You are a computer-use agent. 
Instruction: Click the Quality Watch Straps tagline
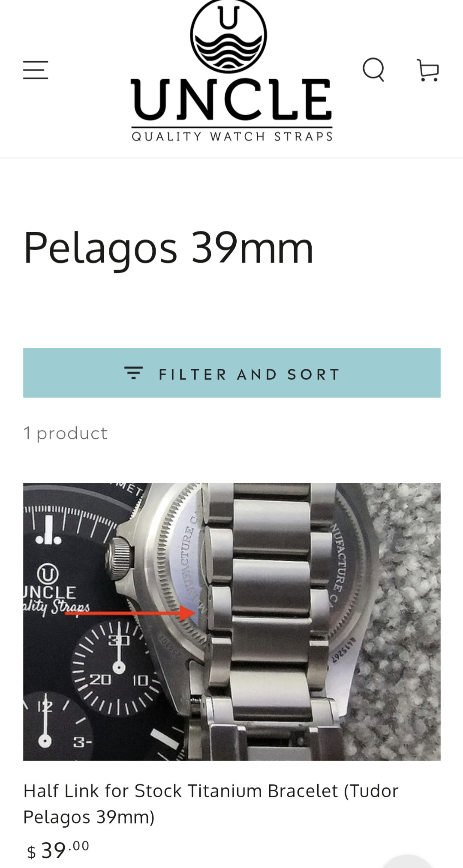(232, 136)
